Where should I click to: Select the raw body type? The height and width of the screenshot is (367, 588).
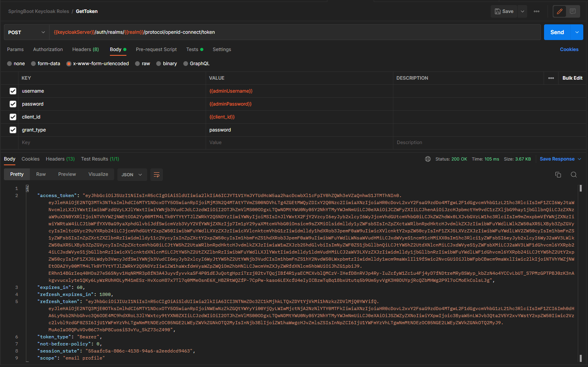click(x=142, y=64)
